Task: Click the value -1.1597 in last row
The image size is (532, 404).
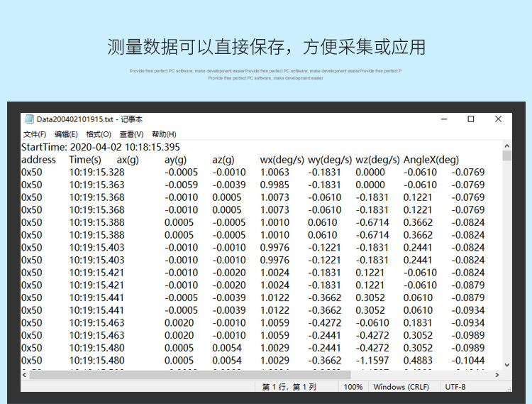Action: [x=372, y=360]
